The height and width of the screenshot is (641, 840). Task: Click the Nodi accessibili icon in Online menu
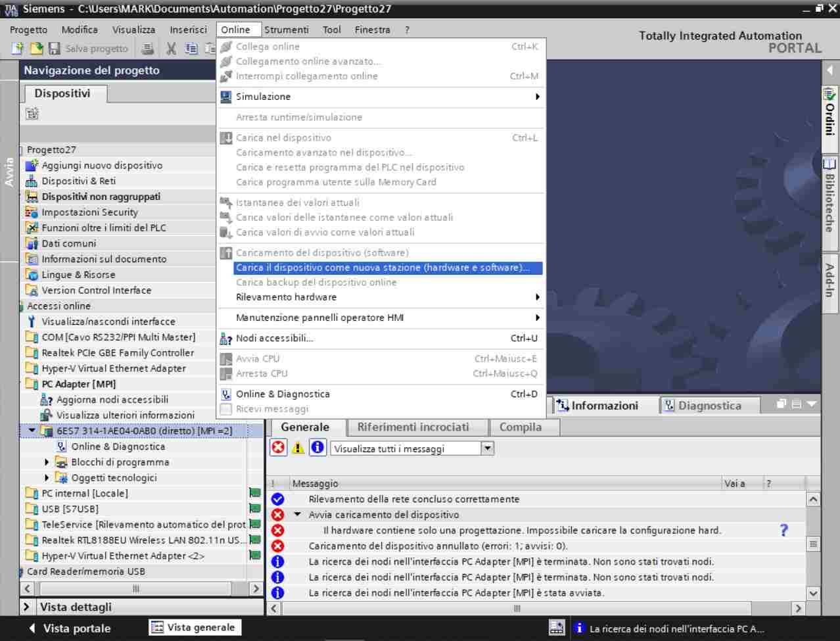(x=225, y=339)
